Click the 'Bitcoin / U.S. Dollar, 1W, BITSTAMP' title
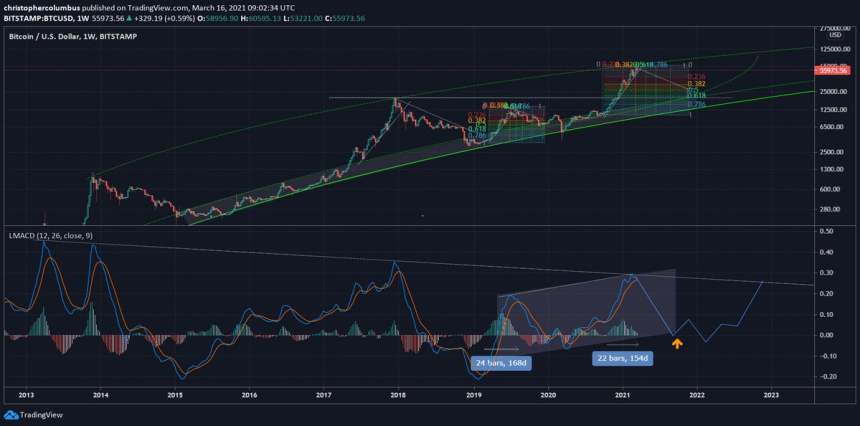The image size is (860, 426). pos(72,36)
